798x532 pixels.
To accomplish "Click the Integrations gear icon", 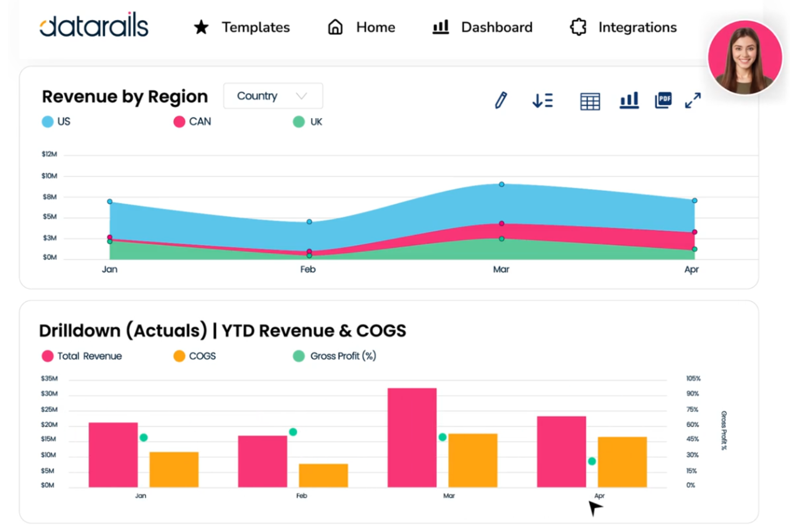I will (577, 27).
